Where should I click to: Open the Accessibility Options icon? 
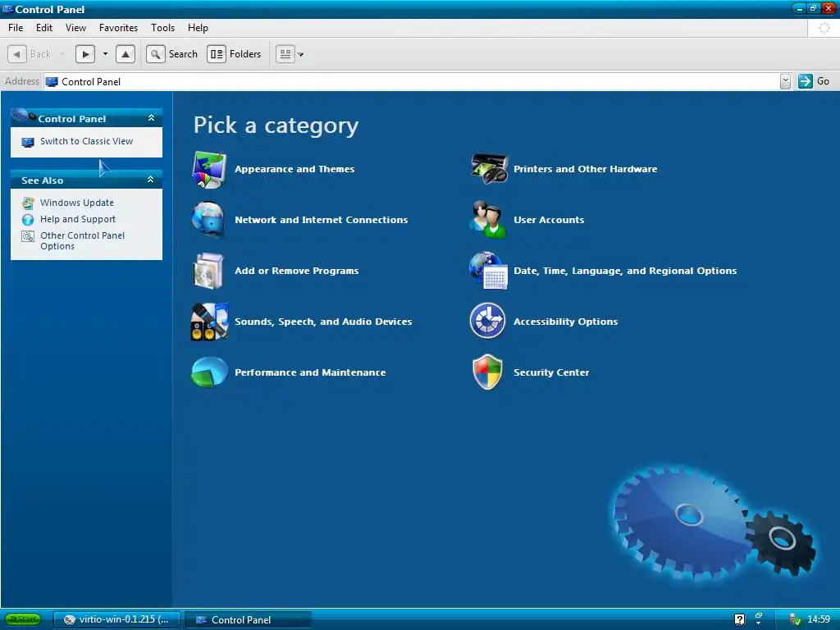[487, 321]
